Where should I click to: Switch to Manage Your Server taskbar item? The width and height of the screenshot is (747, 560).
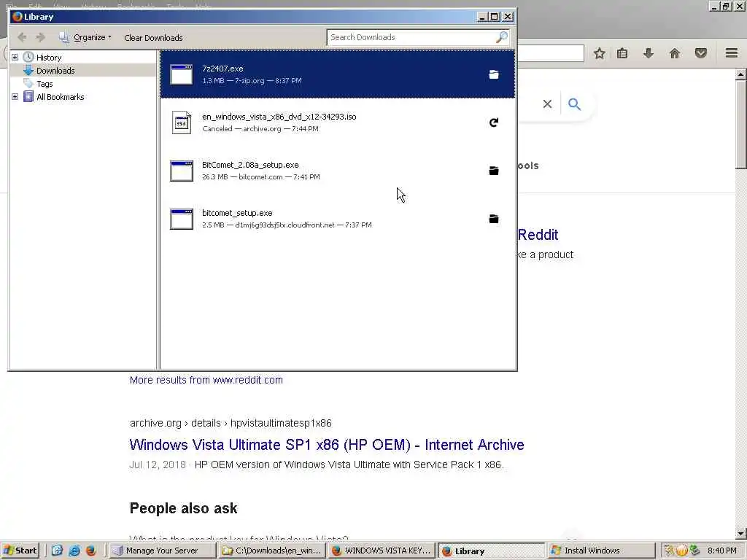161,551
